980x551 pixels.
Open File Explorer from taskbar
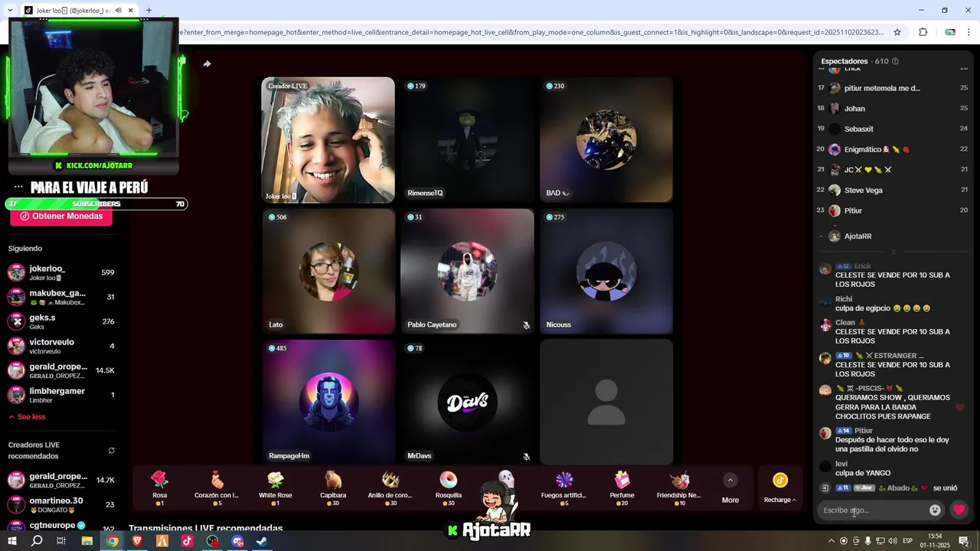[x=87, y=541]
